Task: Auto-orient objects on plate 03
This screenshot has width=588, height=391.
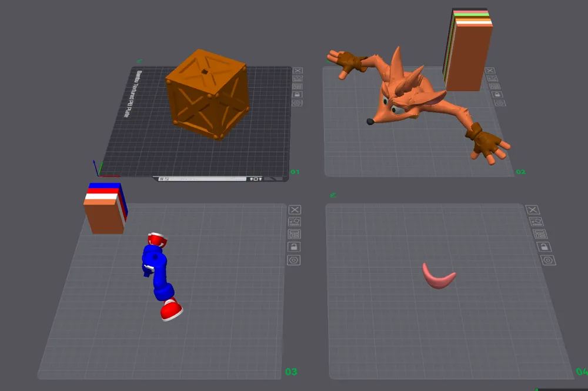Action: pyautogui.click(x=295, y=222)
